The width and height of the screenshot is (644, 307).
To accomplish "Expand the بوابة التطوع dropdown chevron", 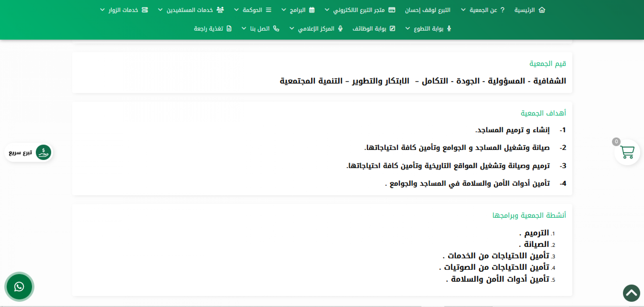I will click(x=408, y=28).
